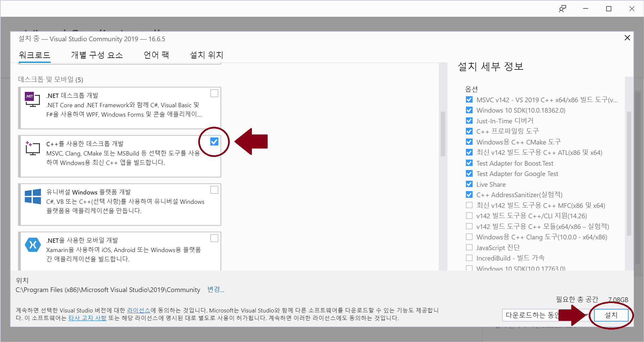Check the .NET을 사용한 모바일 개발 checkbox
Image resolution: width=644 pixels, height=342 pixels.
pyautogui.click(x=214, y=238)
